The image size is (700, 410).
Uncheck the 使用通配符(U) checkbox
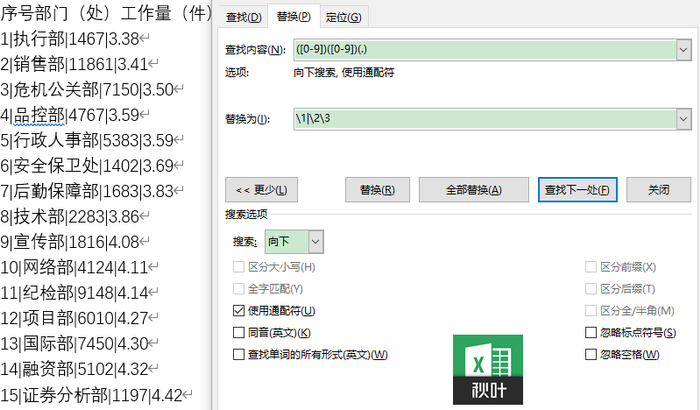(239, 310)
